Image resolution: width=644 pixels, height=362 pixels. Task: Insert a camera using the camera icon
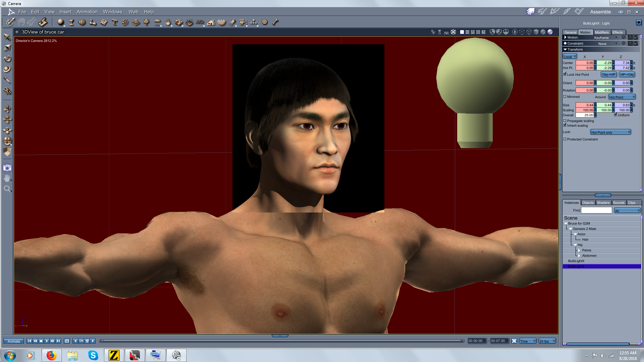243,22
